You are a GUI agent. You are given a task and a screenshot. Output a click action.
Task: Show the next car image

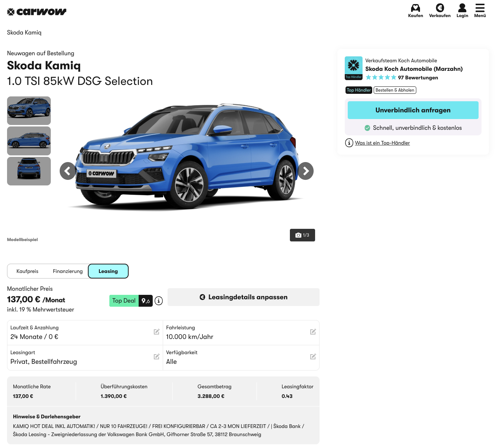tap(305, 171)
